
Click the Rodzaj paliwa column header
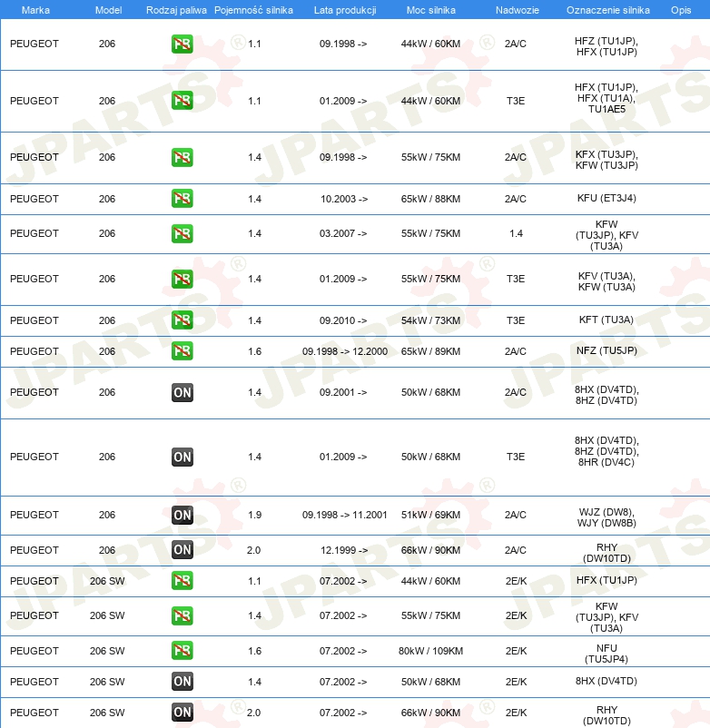(x=176, y=10)
